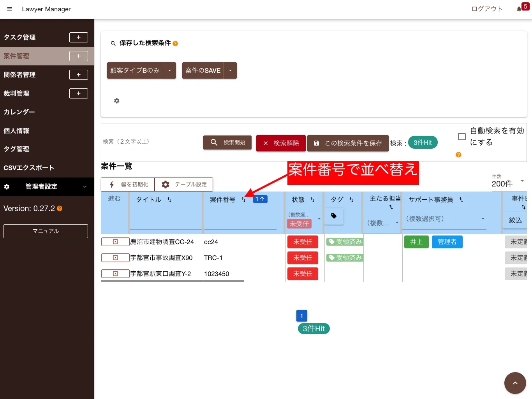This screenshot has width=532, height=399.
Task: Sort table by タグ column
Action: 351,200
